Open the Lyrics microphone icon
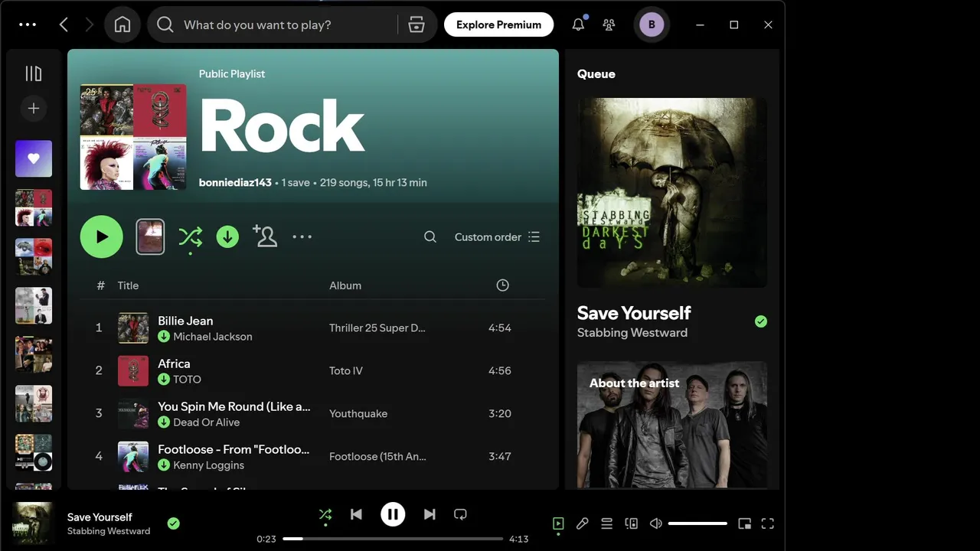Viewport: 980px width, 551px height. [x=583, y=523]
